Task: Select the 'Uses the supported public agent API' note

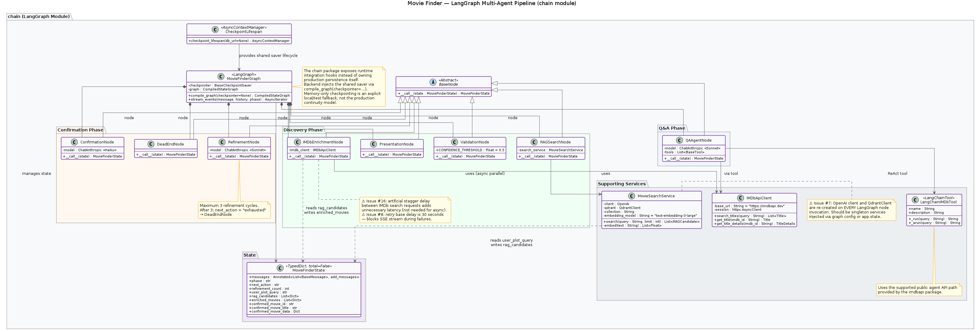Action: click(x=919, y=290)
